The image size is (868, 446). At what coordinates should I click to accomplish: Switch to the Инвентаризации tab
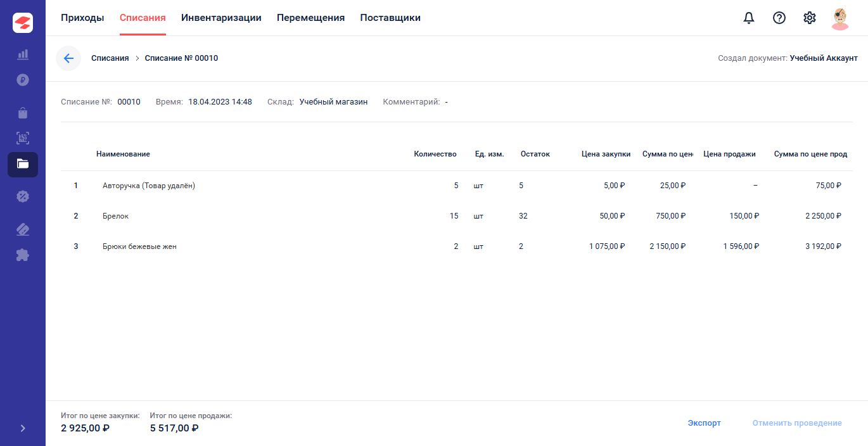click(x=221, y=18)
